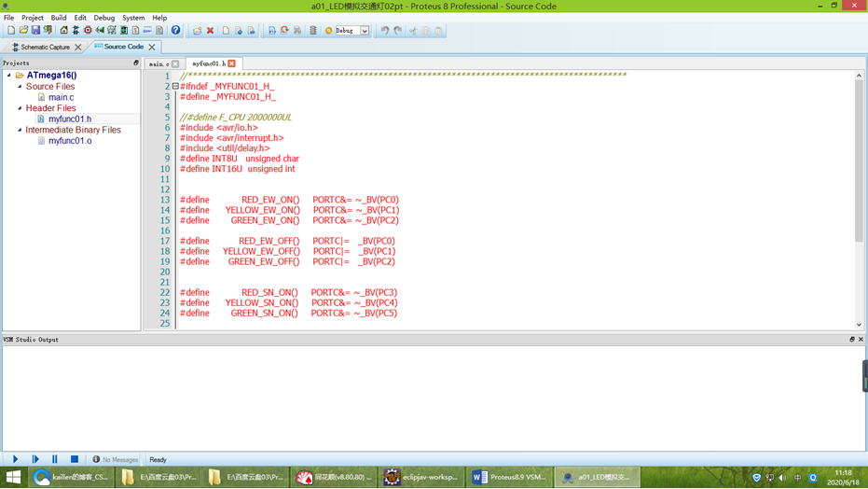Click the Source Code toolbar icon

pyautogui.click(x=148, y=31)
